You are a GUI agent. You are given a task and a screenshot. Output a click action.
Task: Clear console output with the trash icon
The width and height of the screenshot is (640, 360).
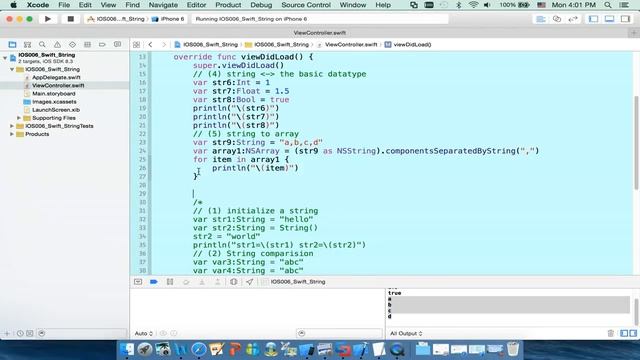[611, 333]
